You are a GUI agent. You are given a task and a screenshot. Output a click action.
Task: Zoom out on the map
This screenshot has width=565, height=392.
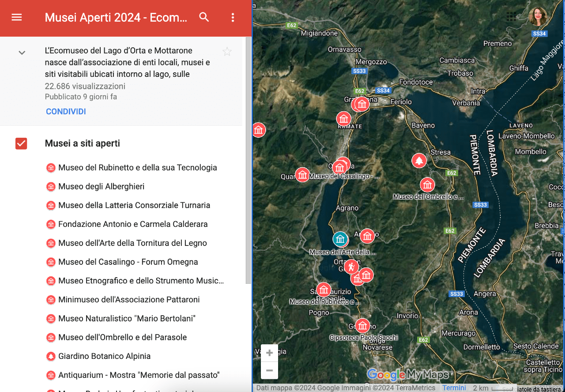coord(269,370)
